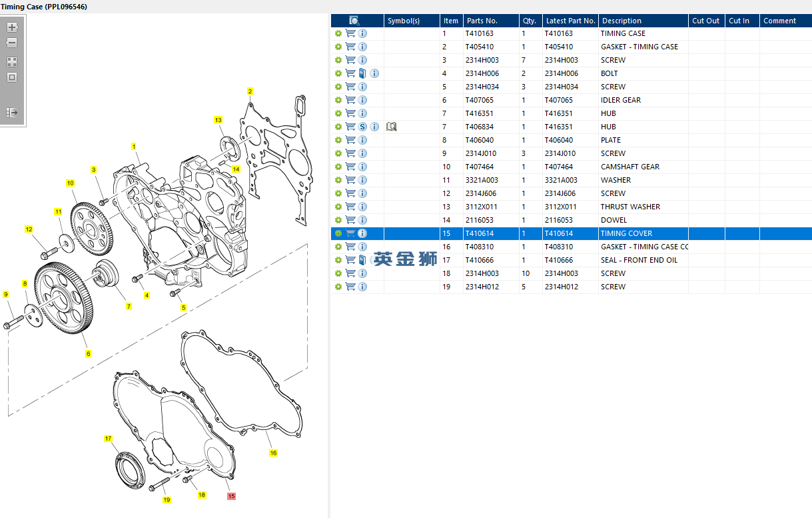The width and height of the screenshot is (812, 518).
Task: Click the search icon in table header
Action: pos(354,21)
